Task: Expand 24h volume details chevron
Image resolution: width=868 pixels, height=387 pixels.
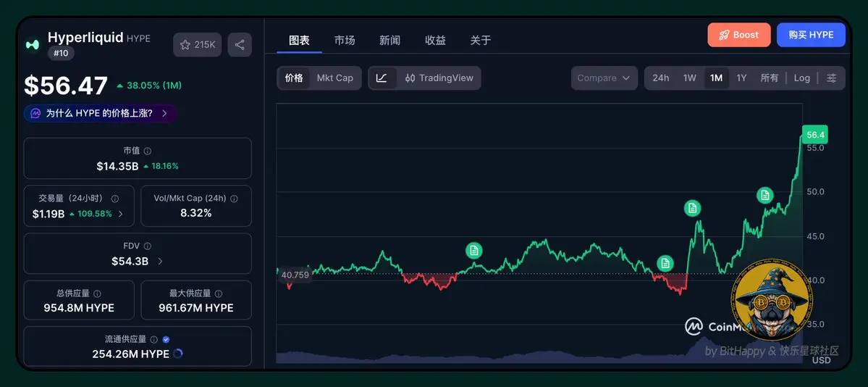Action: point(121,214)
